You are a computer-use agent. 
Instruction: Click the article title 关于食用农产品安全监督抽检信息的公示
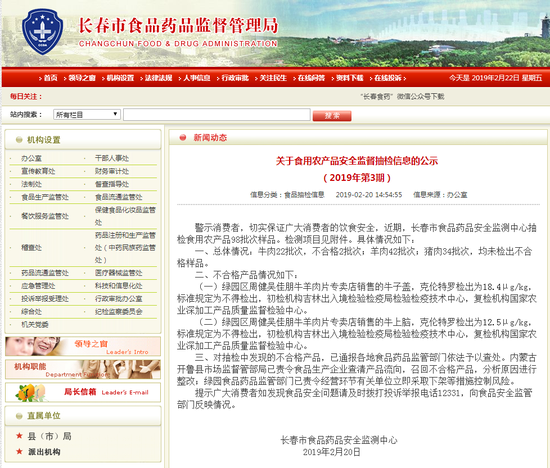(357, 161)
